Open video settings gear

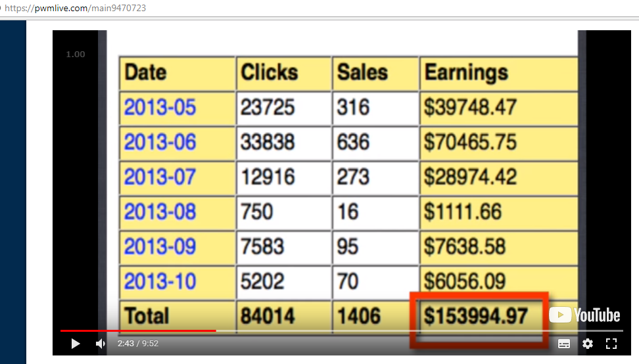click(588, 344)
